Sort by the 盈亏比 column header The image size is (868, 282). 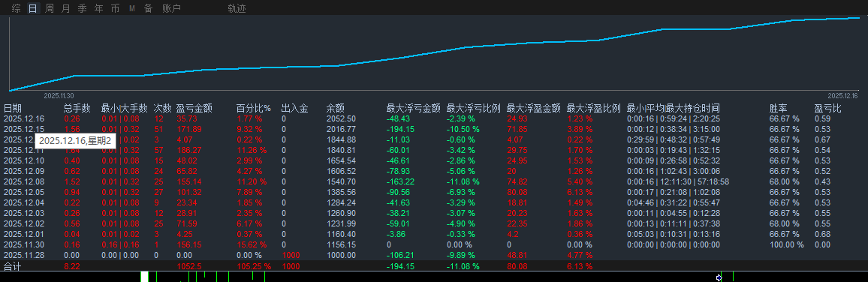827,109
